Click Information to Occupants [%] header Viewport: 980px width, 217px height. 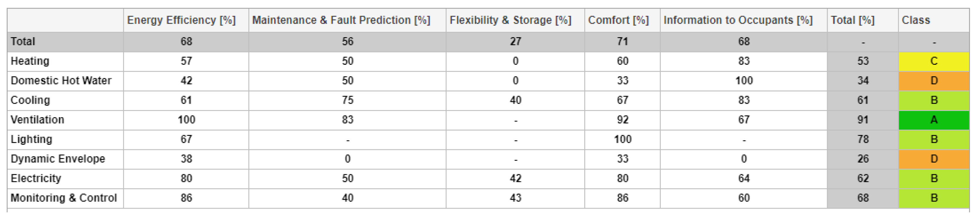tap(738, 20)
